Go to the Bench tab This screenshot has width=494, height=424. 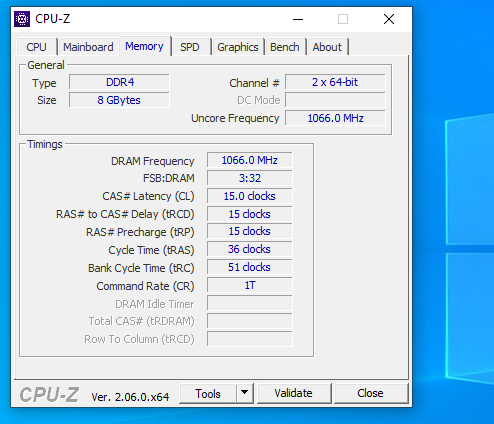(285, 47)
